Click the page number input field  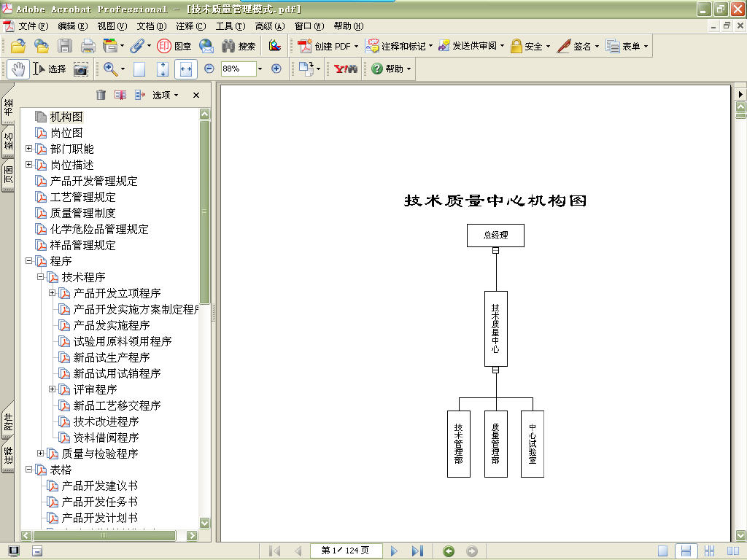click(x=346, y=551)
